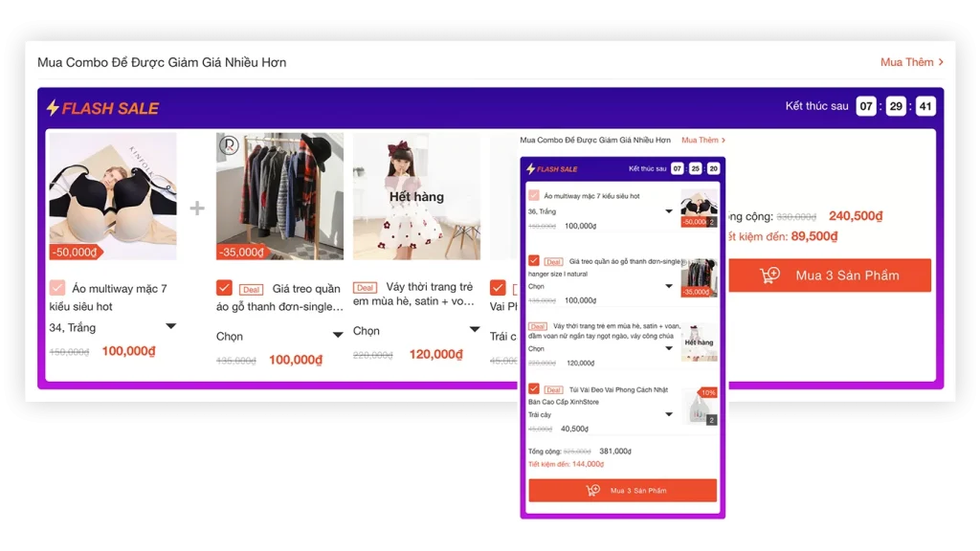Open the 'Mua Thêm' link at top right

[x=911, y=62]
